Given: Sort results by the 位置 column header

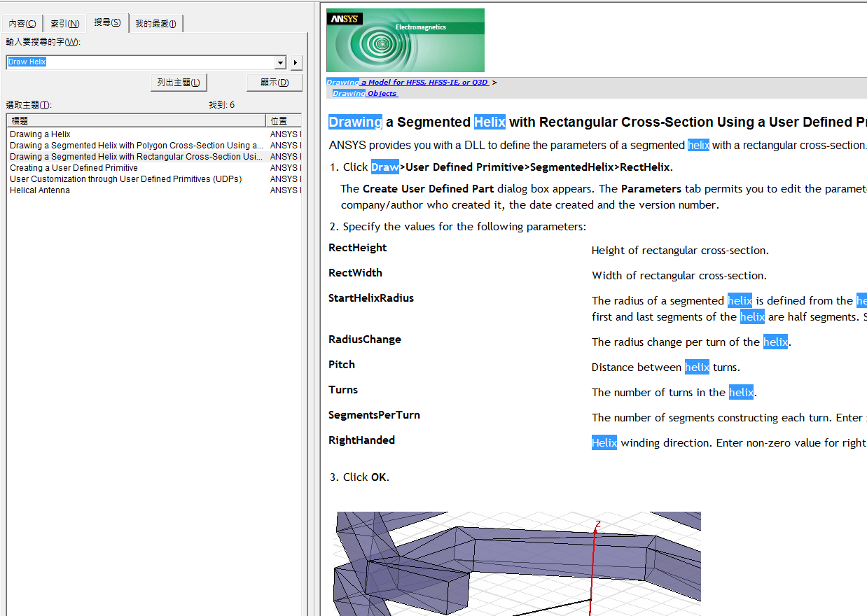Looking at the screenshot, I should point(284,120).
